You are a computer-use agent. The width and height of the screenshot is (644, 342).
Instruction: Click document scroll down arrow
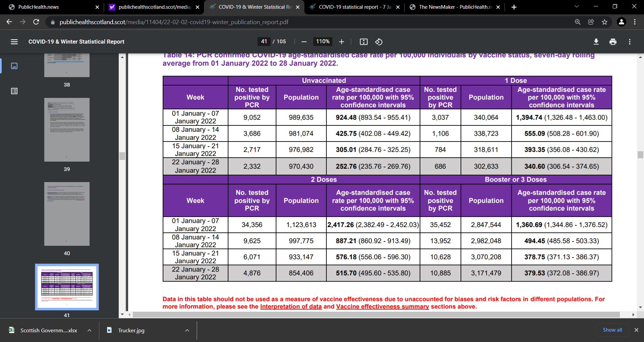640,307
